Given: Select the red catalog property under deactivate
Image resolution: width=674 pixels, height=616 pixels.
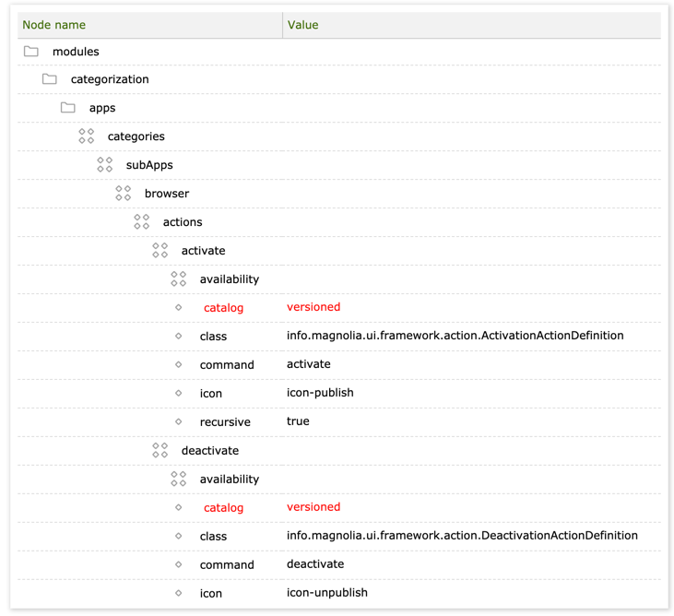Looking at the screenshot, I should point(223,508).
